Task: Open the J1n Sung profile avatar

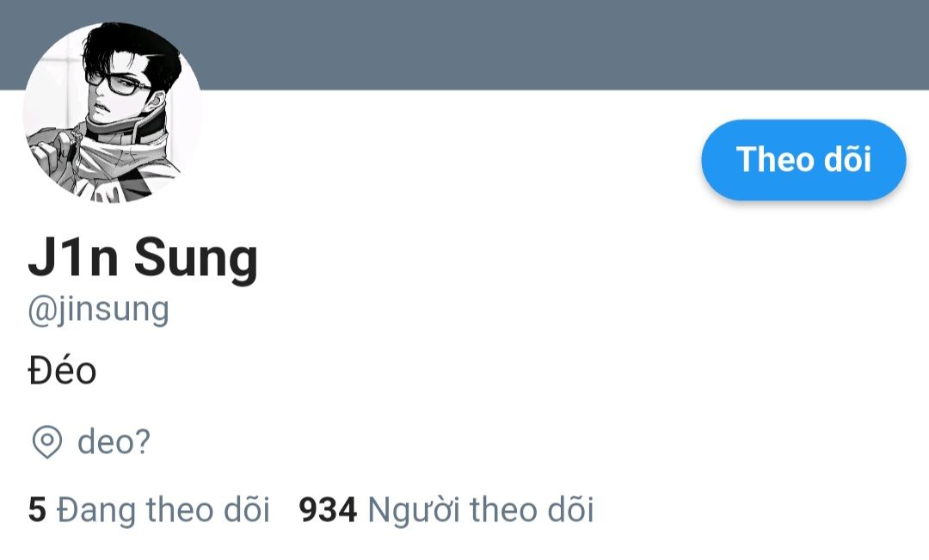Action: tap(113, 113)
